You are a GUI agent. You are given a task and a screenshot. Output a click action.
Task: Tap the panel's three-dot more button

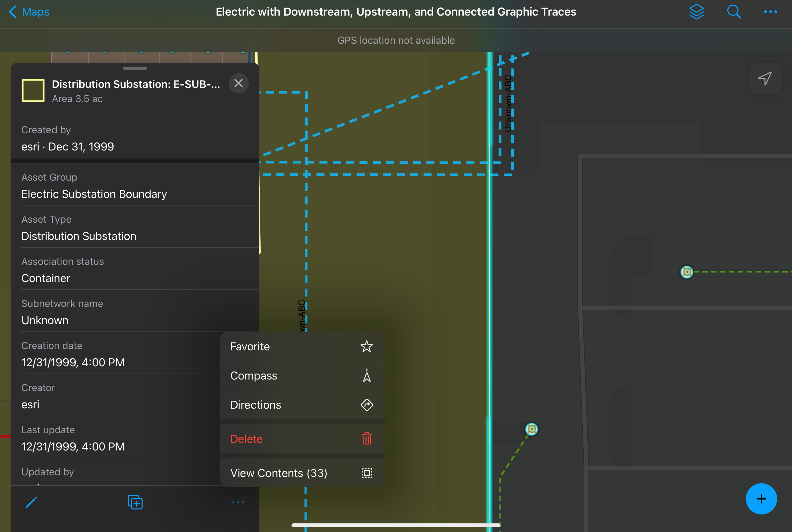(238, 502)
